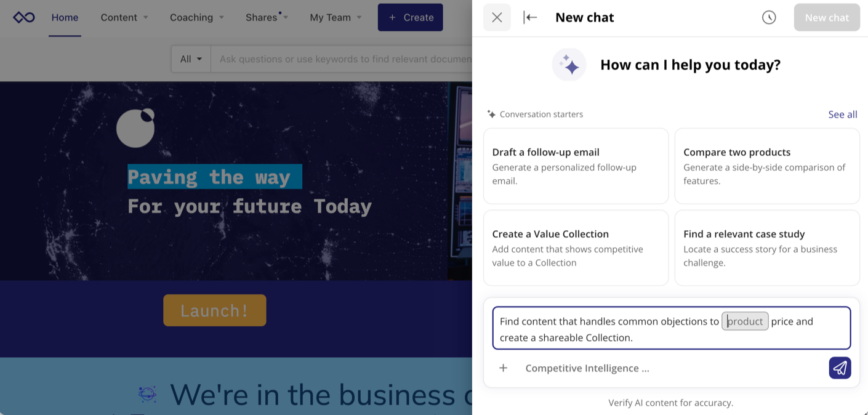Send the message with paper plane icon
The height and width of the screenshot is (415, 868).
tap(840, 368)
